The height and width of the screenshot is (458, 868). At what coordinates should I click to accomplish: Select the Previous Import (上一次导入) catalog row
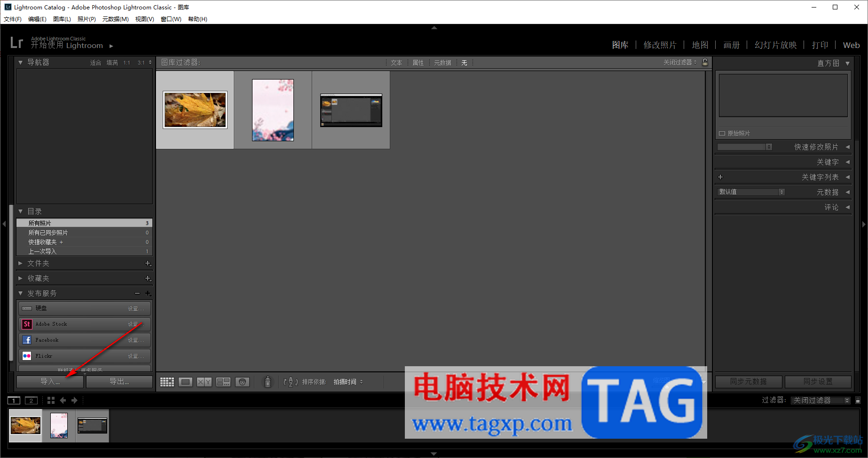(85, 251)
